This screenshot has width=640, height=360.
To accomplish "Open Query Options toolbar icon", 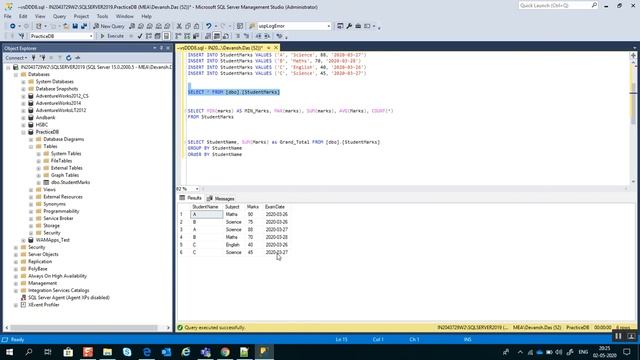I will (158, 36).
